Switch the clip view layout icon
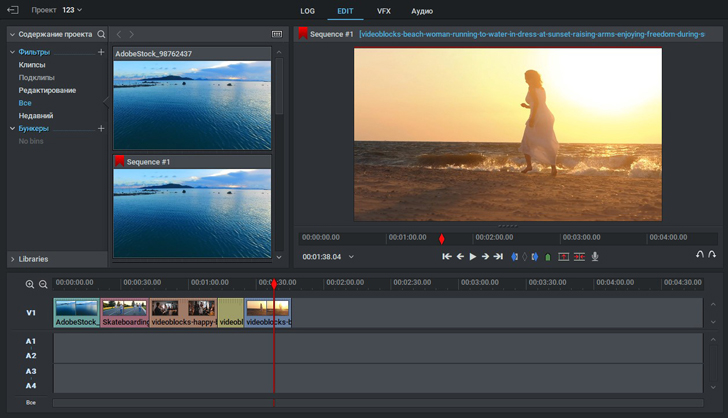 click(277, 34)
